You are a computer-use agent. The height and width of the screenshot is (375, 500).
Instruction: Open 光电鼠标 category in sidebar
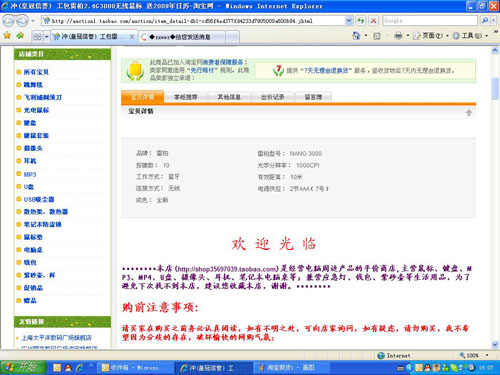click(36, 110)
